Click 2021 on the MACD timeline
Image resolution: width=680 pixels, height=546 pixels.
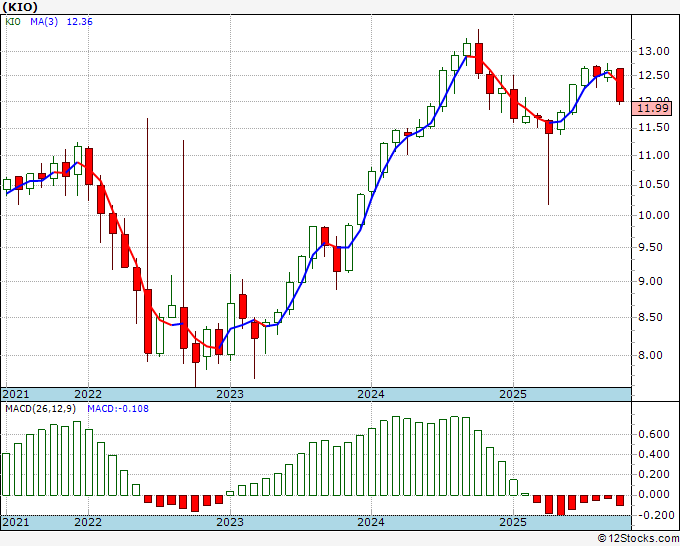(x=16, y=522)
